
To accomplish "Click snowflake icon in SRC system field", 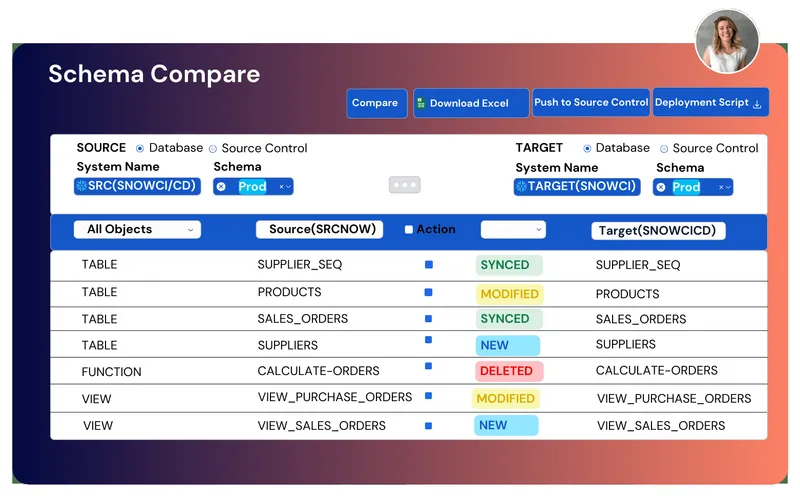I will (82, 186).
